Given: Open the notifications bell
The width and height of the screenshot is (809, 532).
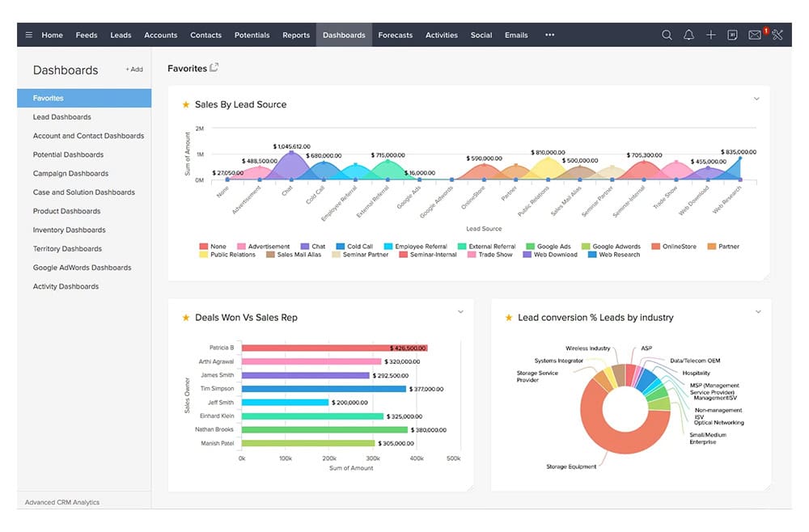Looking at the screenshot, I should click(x=688, y=35).
